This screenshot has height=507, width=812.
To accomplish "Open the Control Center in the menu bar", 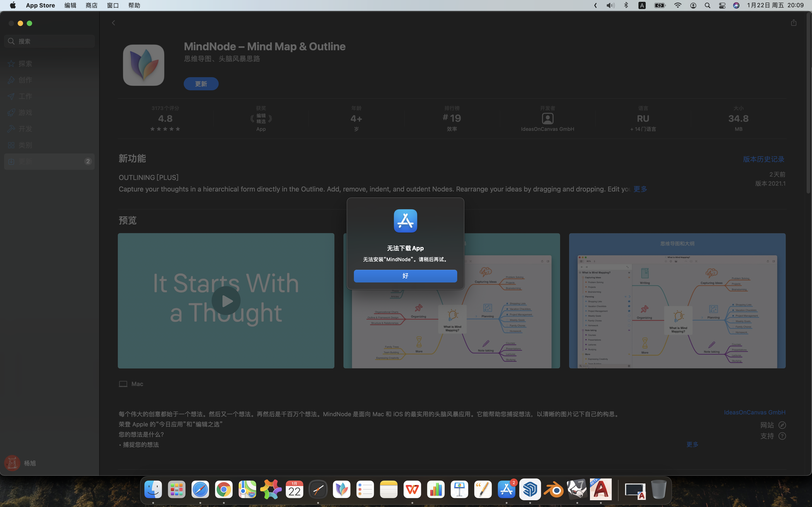I will click(x=722, y=5).
